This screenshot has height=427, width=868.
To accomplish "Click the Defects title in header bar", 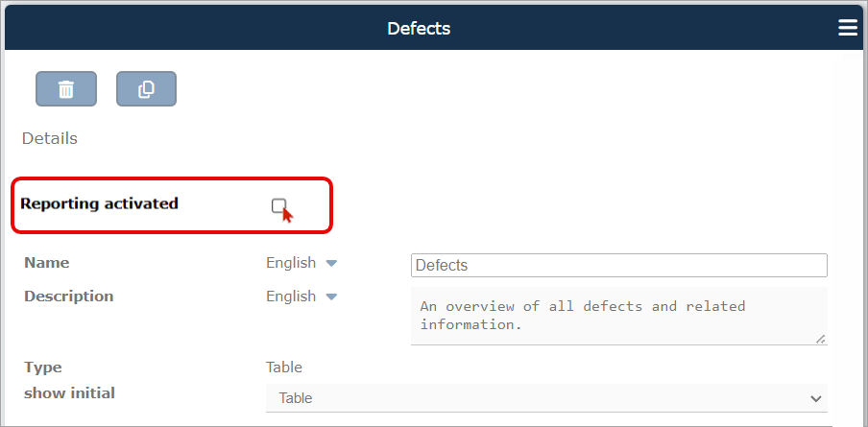I will 419,28.
